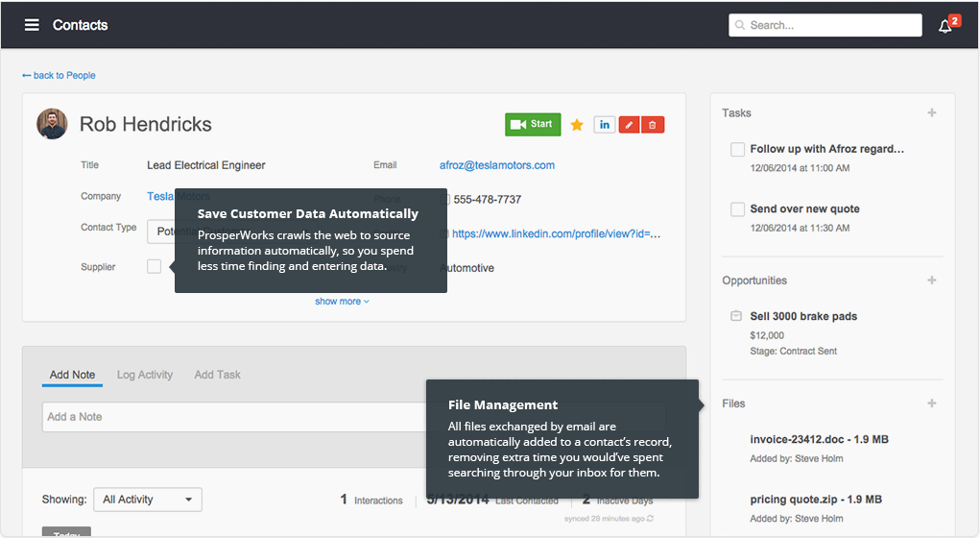
Task: Add a file with plus icon
Action: (931, 403)
